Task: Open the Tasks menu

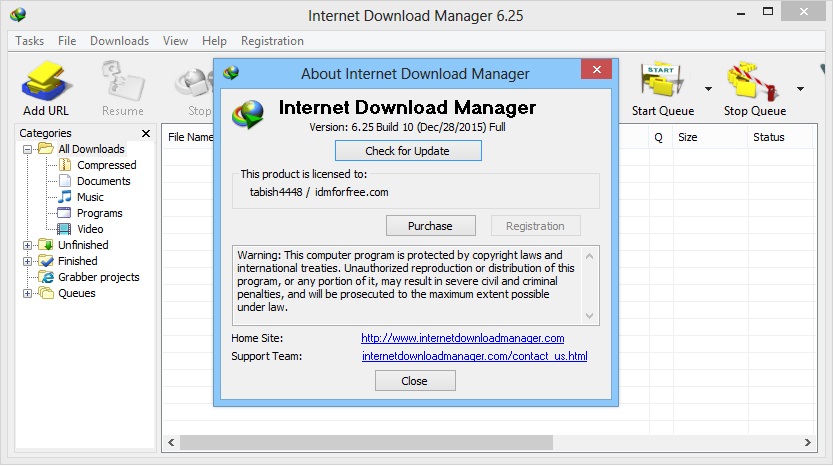Action: click(x=29, y=41)
